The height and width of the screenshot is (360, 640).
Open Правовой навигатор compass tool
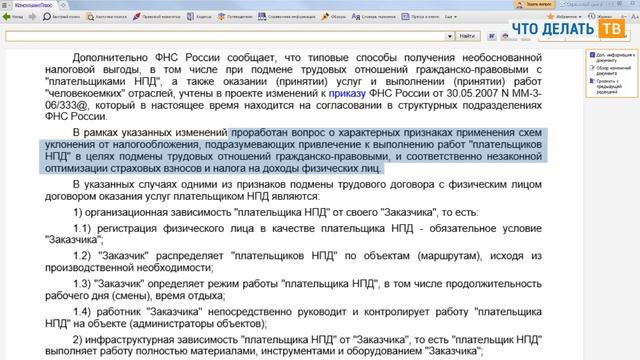(156, 17)
